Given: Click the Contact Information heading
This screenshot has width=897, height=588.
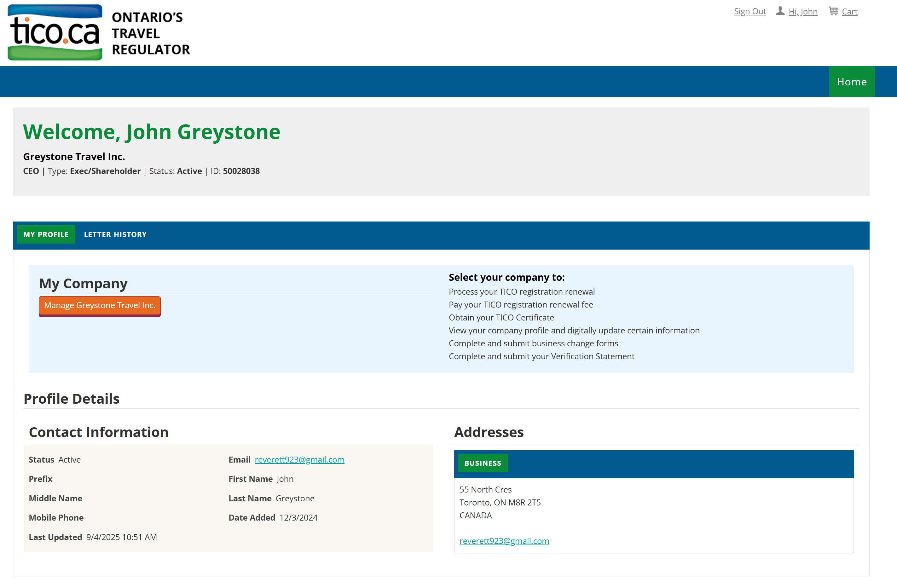Looking at the screenshot, I should [99, 432].
